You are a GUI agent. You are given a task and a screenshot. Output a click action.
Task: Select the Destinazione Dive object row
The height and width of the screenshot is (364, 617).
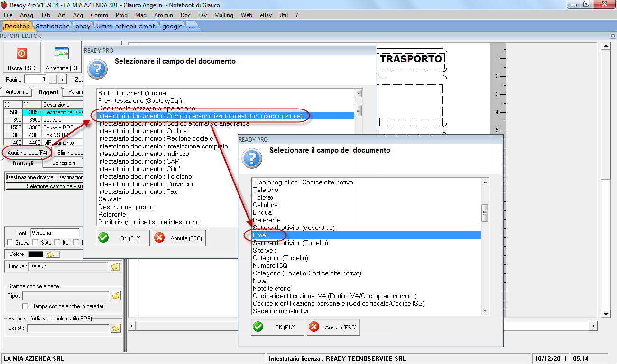[x=43, y=112]
